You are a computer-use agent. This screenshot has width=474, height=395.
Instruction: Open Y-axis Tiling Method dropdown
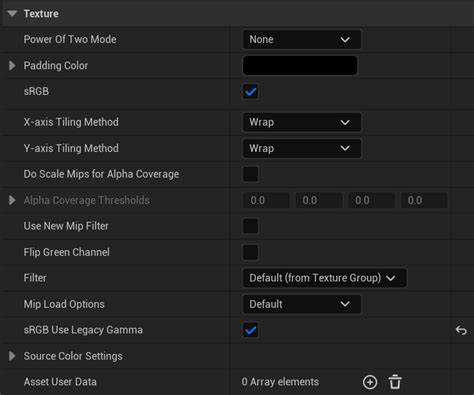coord(302,148)
